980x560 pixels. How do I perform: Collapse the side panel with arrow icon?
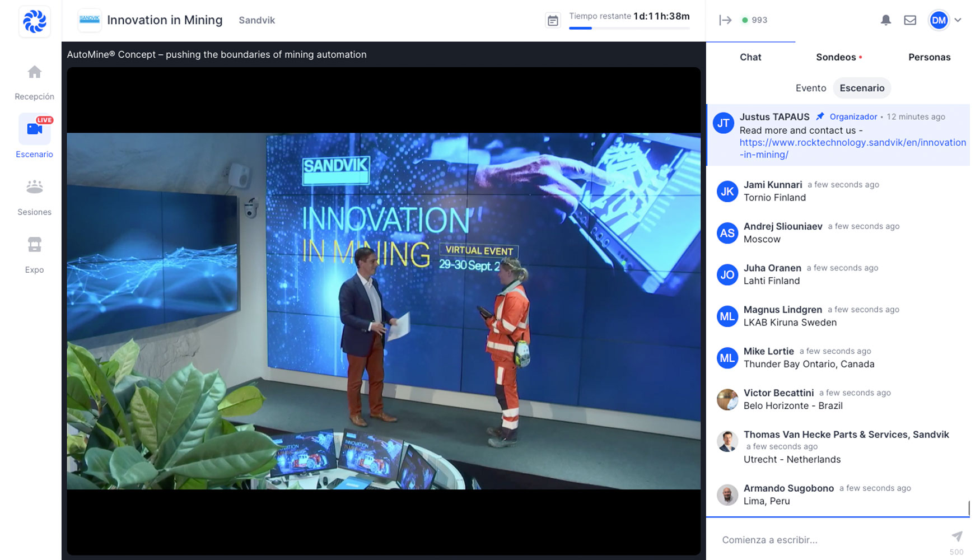[x=725, y=20]
